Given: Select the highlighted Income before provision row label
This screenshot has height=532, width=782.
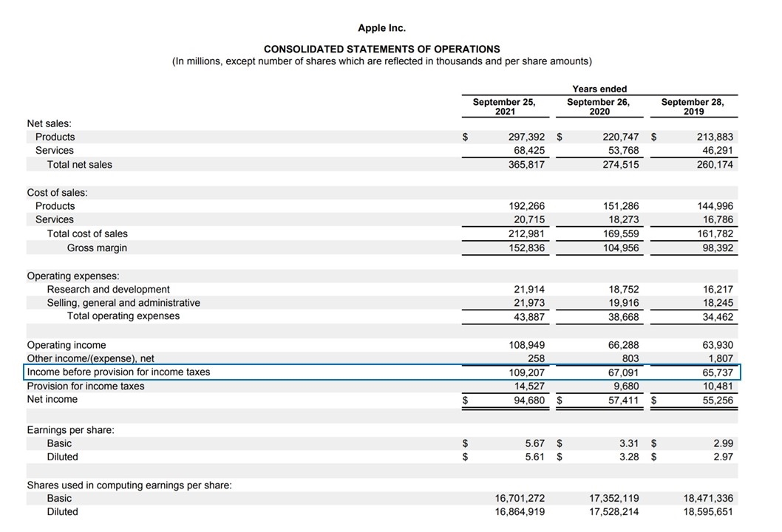Looking at the screenshot, I should point(118,372).
